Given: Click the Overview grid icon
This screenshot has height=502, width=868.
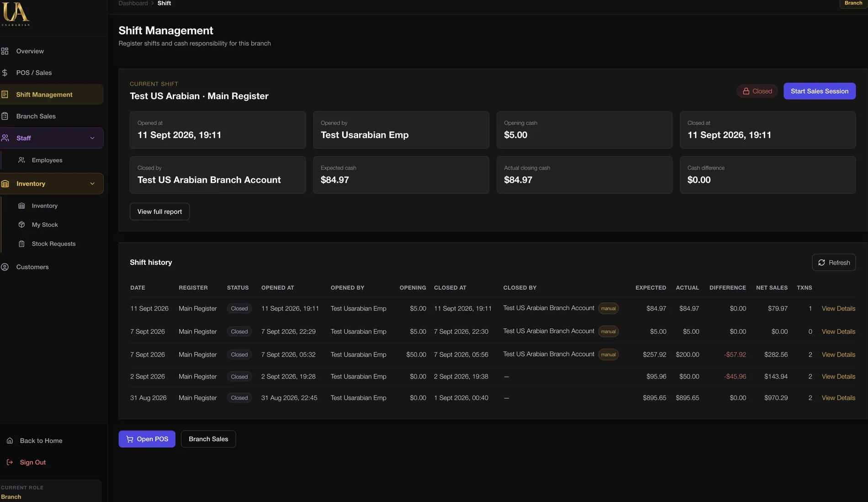Looking at the screenshot, I should pos(5,51).
